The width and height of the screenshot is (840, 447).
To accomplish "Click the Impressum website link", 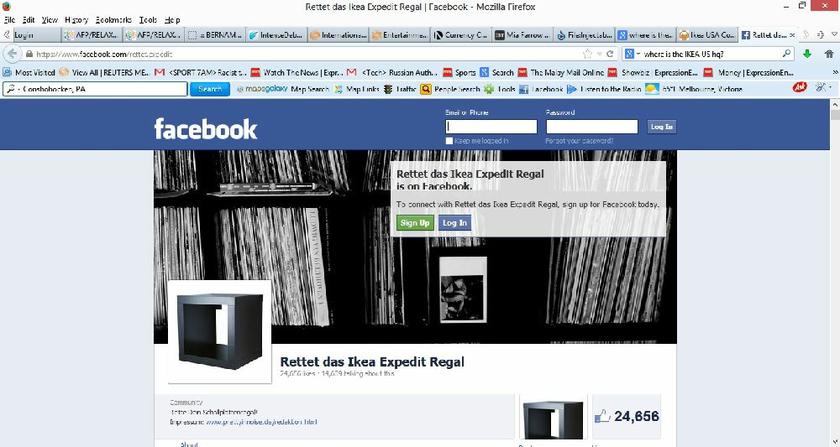I will [x=261, y=422].
